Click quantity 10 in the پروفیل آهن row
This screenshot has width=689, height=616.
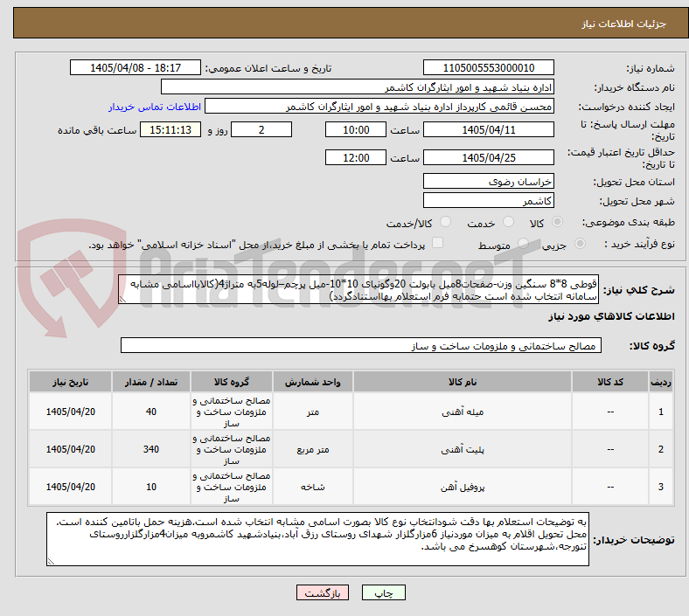150,487
